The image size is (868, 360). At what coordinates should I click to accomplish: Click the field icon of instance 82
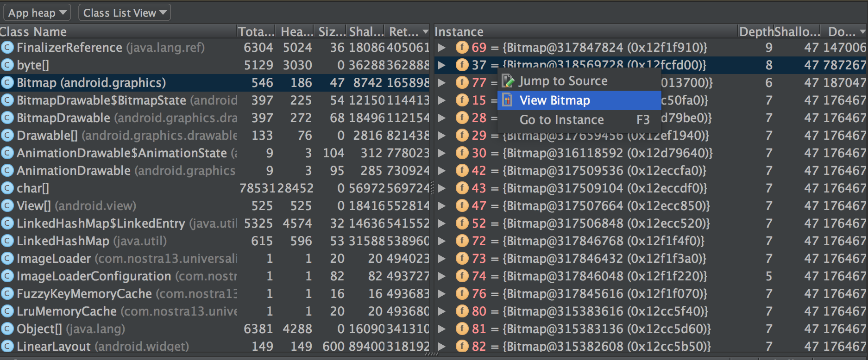click(x=462, y=346)
